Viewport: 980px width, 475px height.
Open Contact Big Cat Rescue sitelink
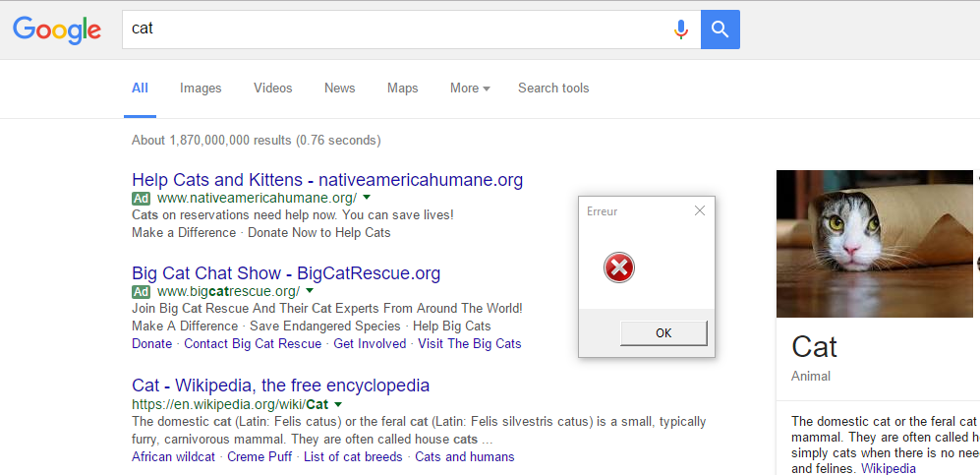[253, 344]
